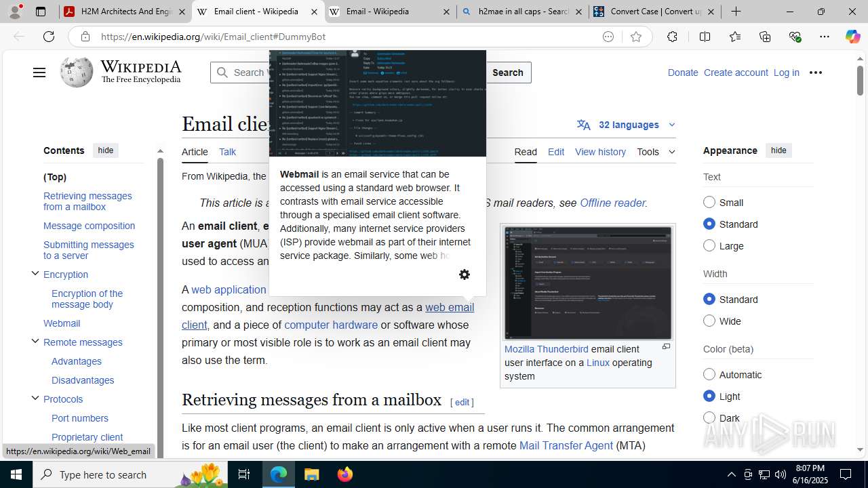Collapse the Encryption contents section
868x488 pixels.
coord(35,274)
